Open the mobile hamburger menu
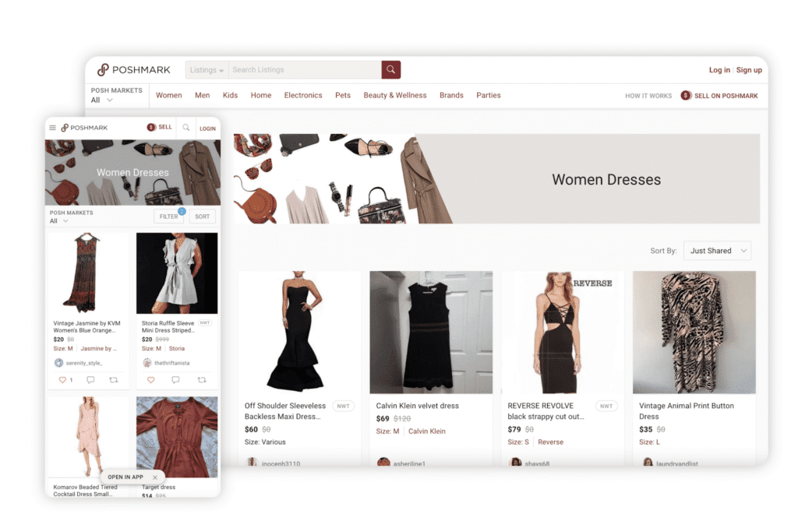This screenshot has height=532, width=798. click(x=52, y=128)
